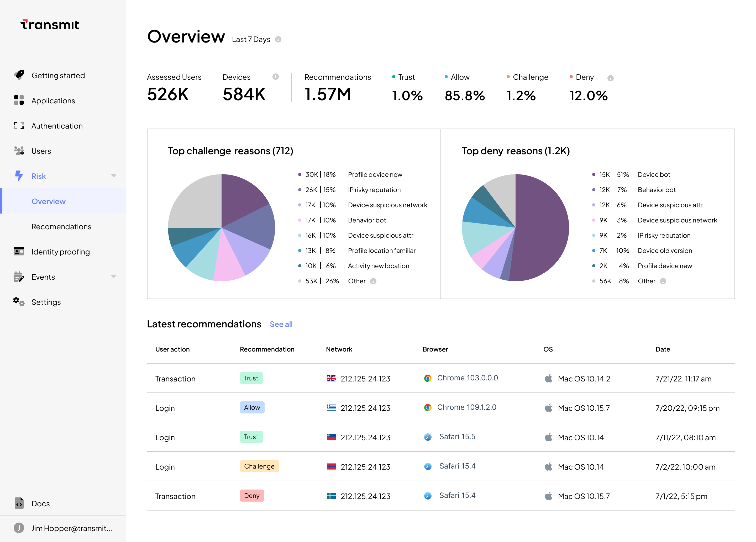Click the Jim Hopper account profile area
This screenshot has height=542, width=756.
[63, 528]
